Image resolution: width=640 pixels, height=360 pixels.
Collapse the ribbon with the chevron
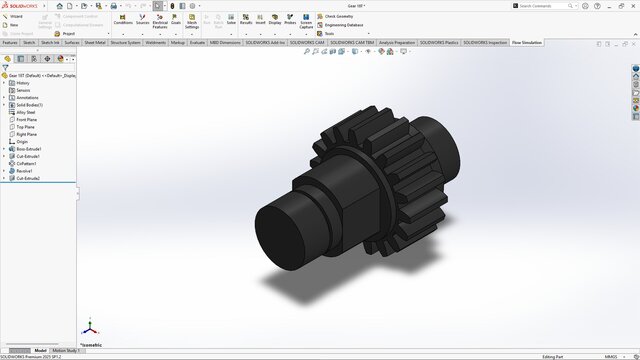pos(635,34)
